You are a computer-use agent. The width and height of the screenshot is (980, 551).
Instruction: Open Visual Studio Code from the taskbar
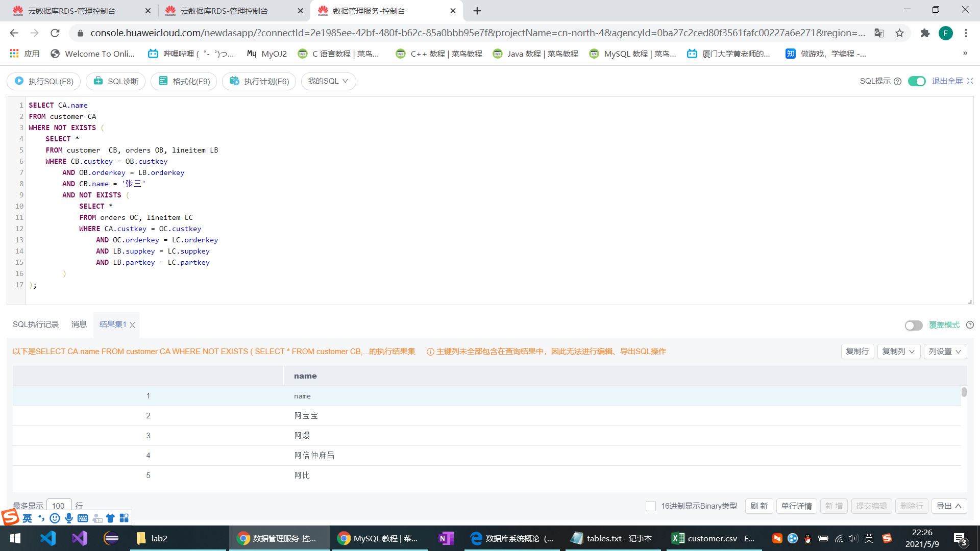click(x=48, y=538)
